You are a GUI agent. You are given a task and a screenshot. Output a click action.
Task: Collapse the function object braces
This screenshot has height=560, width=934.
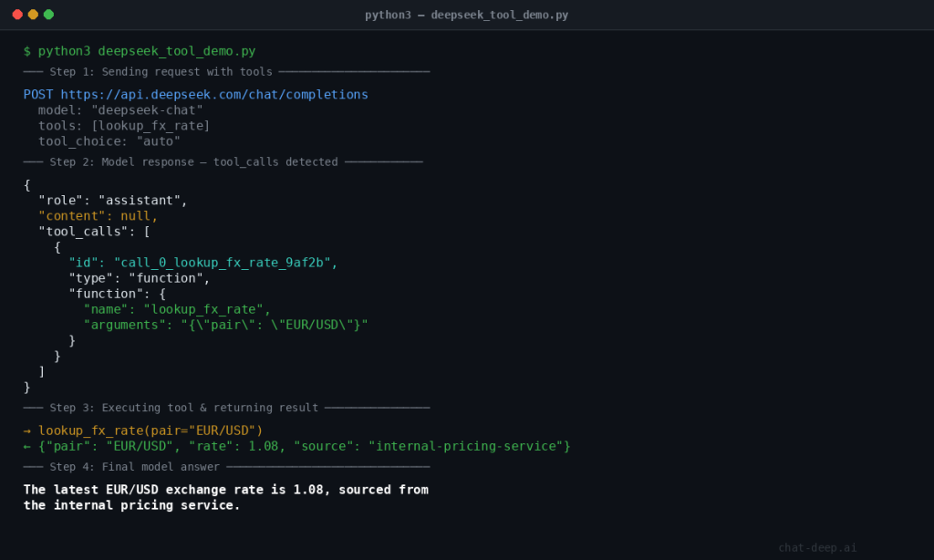(164, 293)
